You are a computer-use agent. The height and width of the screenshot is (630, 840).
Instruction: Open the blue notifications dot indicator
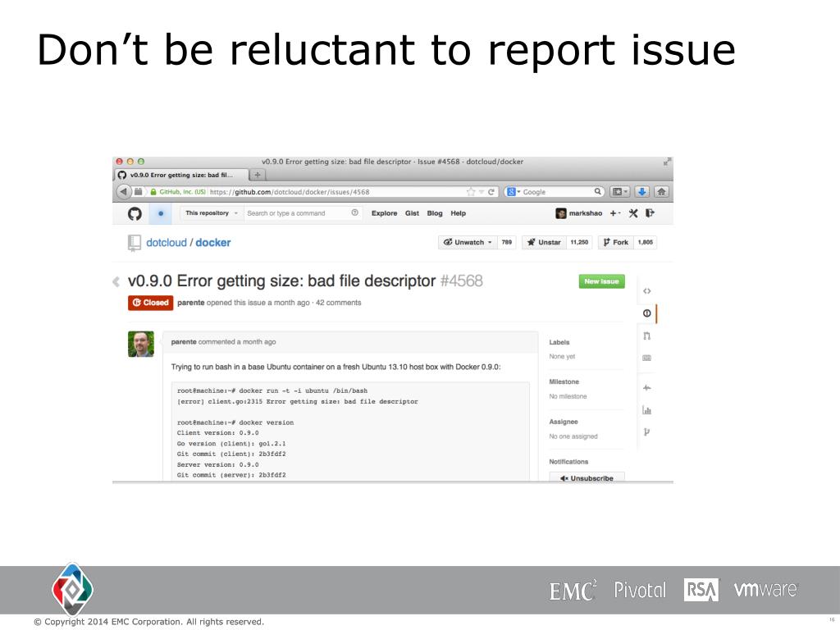(161, 213)
